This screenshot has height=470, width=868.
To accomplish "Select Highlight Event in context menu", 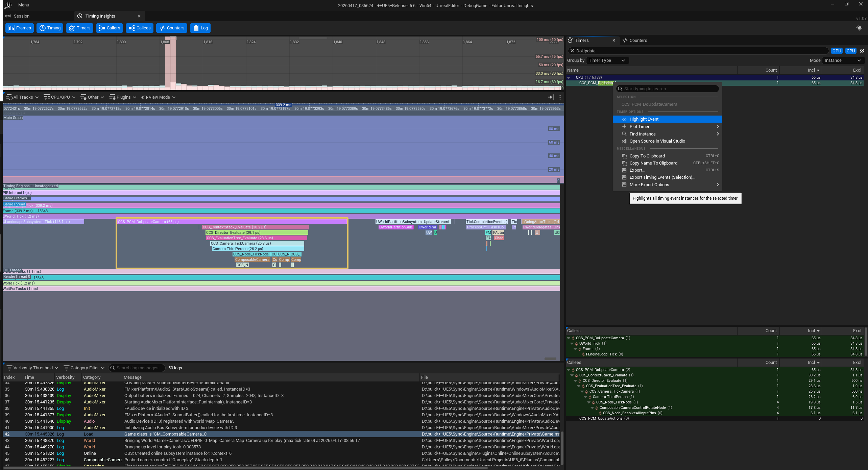I will (644, 119).
